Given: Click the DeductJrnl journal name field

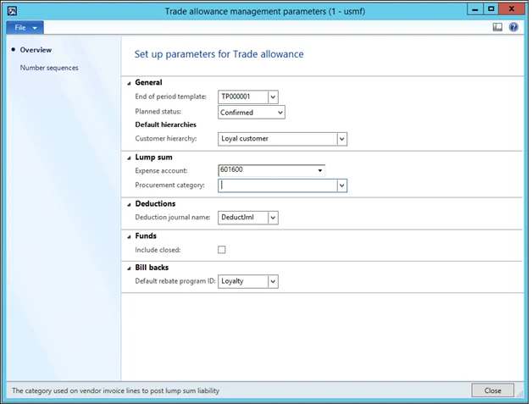Looking at the screenshot, I should 243,218.
